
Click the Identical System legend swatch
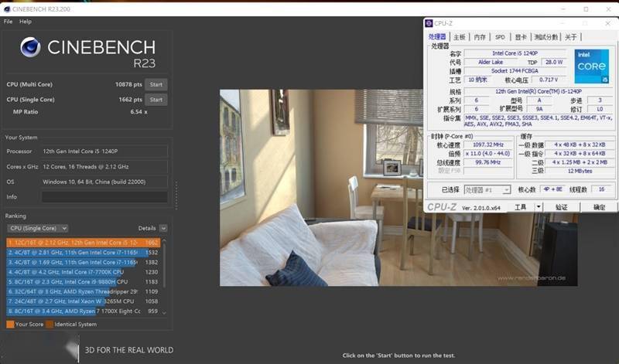(50, 324)
